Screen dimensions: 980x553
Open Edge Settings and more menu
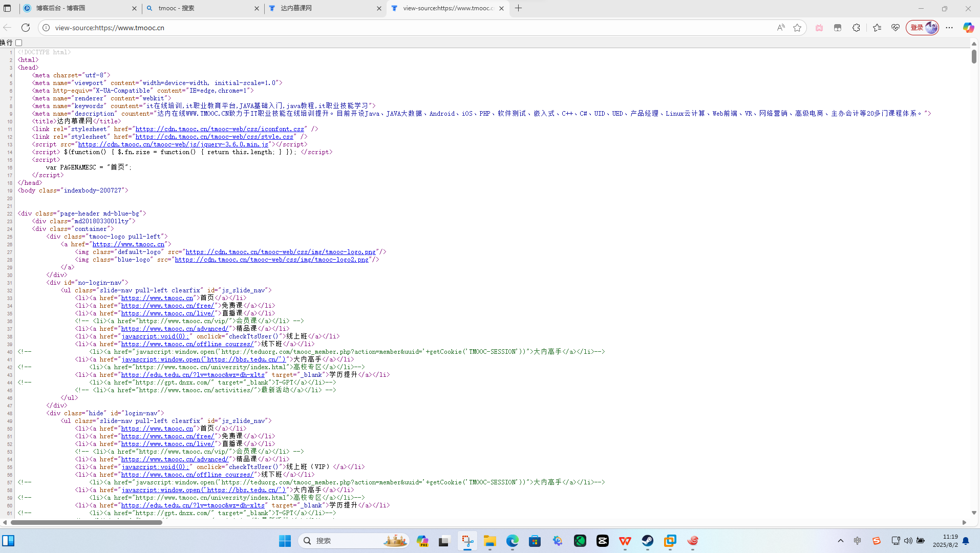(x=949, y=28)
